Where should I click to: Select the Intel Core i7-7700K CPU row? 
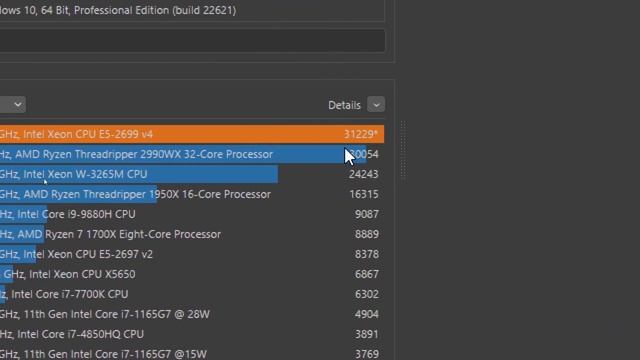click(192, 294)
